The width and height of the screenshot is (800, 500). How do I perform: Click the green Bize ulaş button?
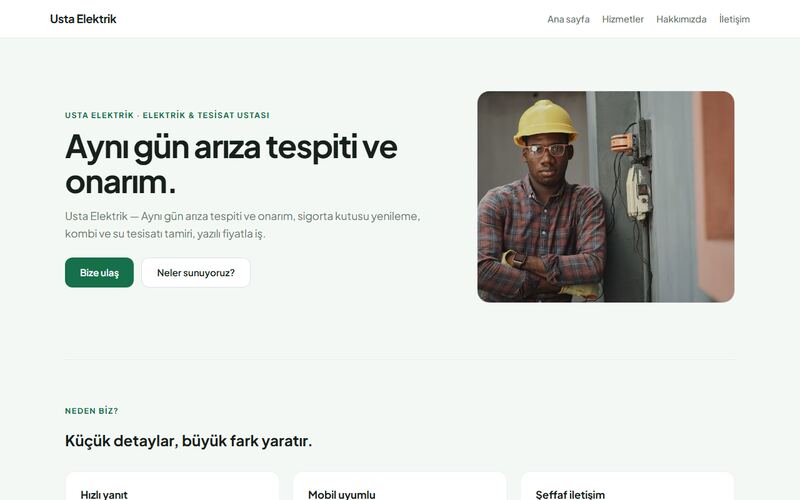coord(99,272)
